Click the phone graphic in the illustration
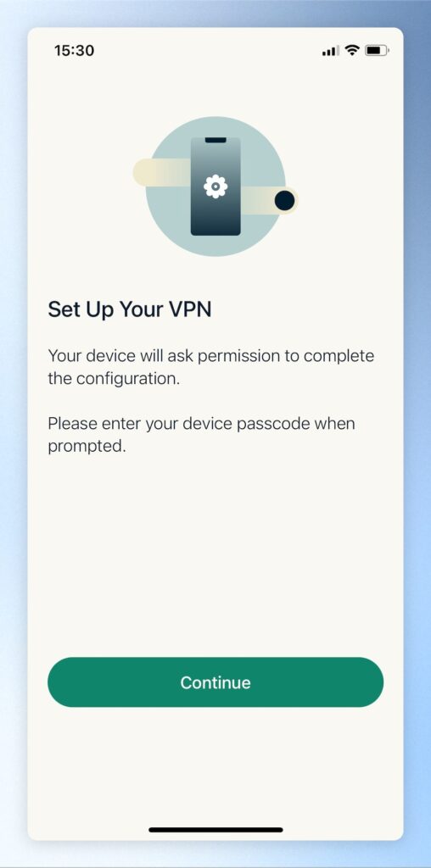 (x=215, y=186)
